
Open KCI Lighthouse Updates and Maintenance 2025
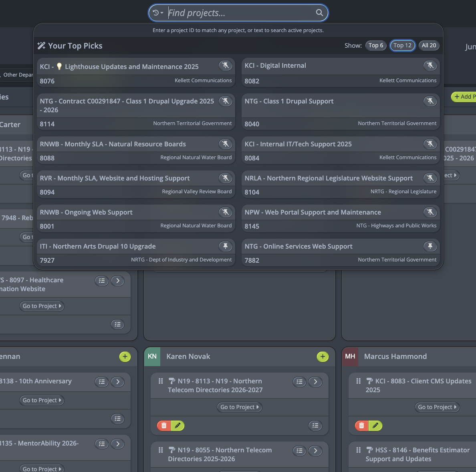pyautogui.click(x=136, y=73)
